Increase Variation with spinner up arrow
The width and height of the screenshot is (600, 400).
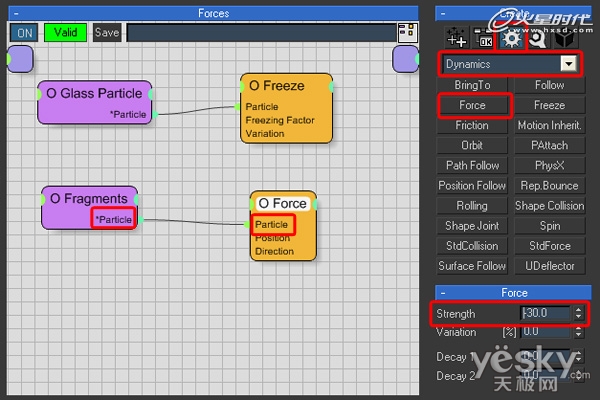click(x=579, y=328)
